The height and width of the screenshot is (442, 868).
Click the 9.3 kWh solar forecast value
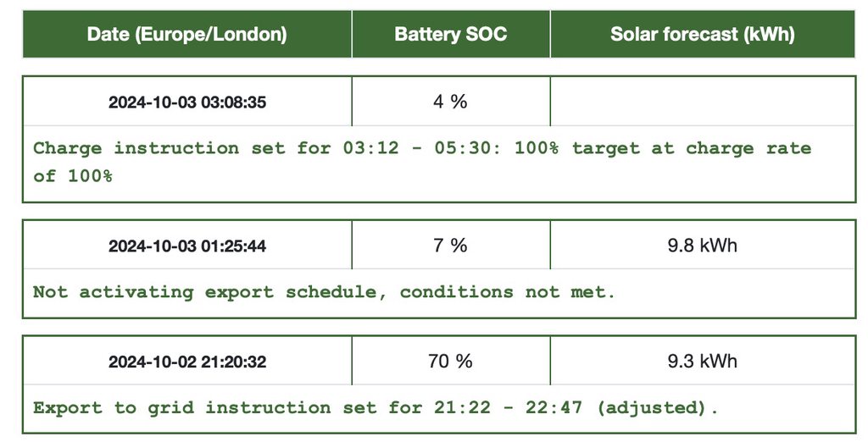point(702,362)
